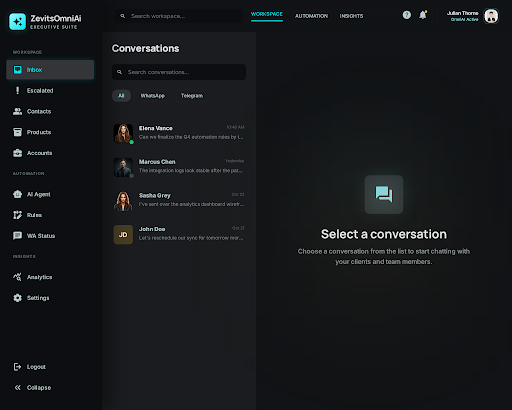The width and height of the screenshot is (512, 410).
Task: Open Rules label in sidebar
Action: pos(34,215)
